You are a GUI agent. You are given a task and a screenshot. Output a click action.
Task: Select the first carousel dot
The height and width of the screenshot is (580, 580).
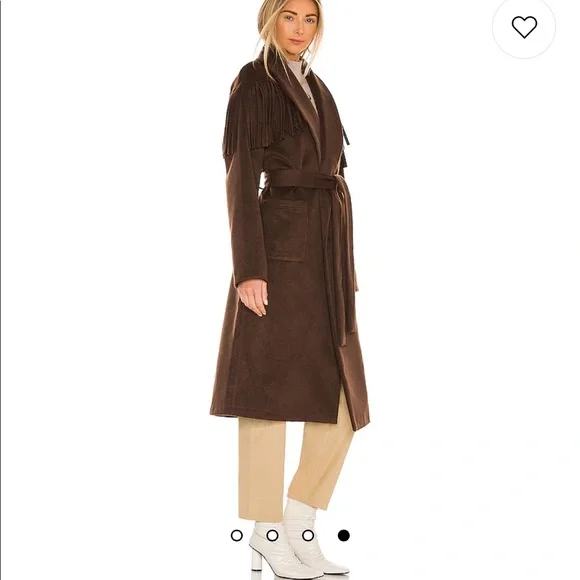click(236, 535)
